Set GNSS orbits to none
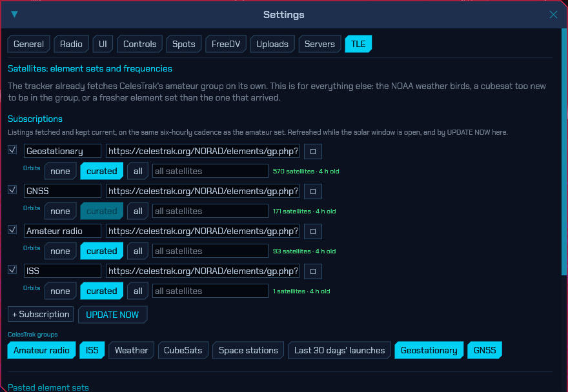The image size is (568, 392). click(x=60, y=211)
